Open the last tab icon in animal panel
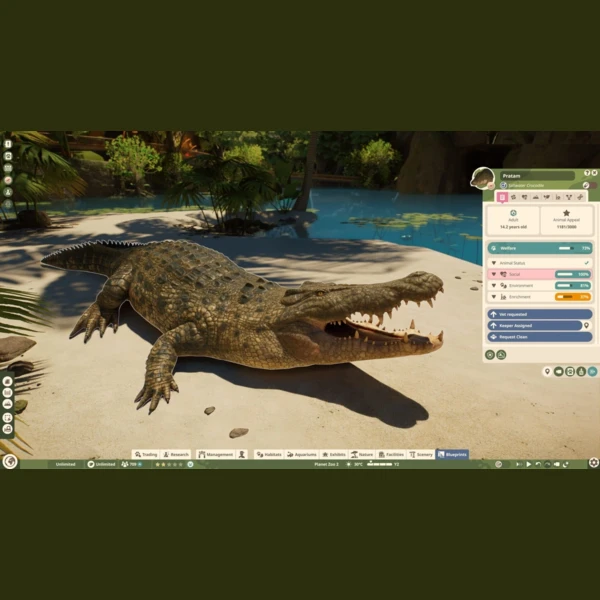Screen dimensions: 600x600 coord(580,197)
